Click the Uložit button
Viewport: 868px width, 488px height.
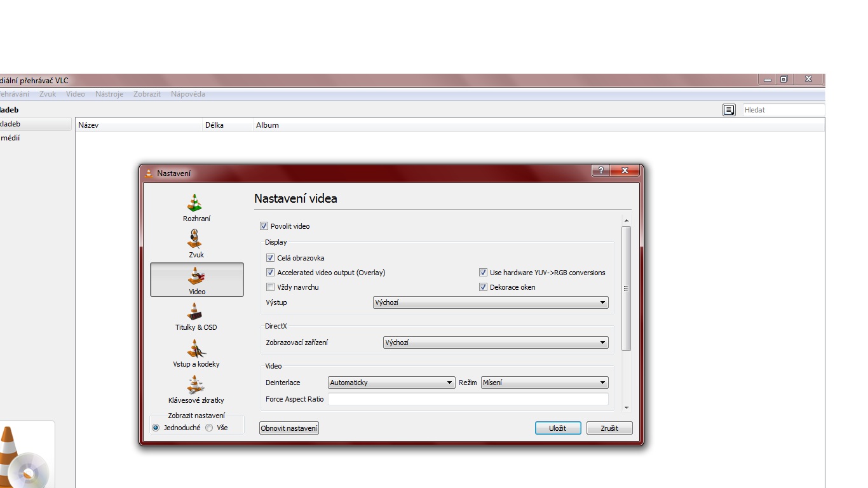point(557,428)
